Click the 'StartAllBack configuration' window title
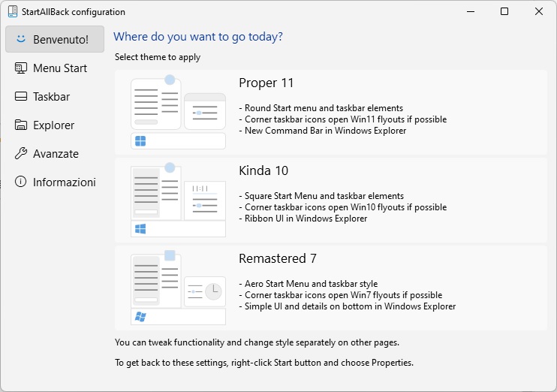The width and height of the screenshot is (557, 392). (x=74, y=12)
